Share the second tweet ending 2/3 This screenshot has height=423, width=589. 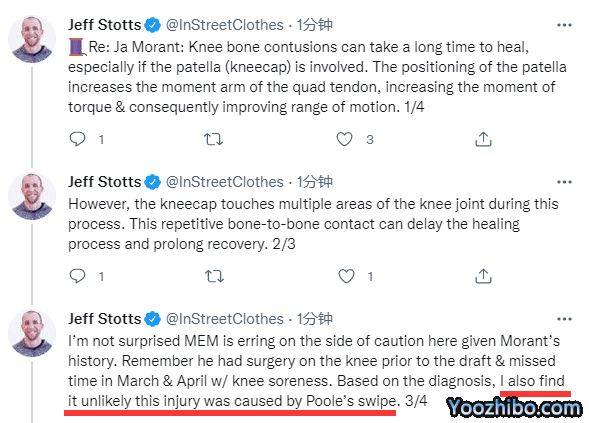click(x=483, y=276)
